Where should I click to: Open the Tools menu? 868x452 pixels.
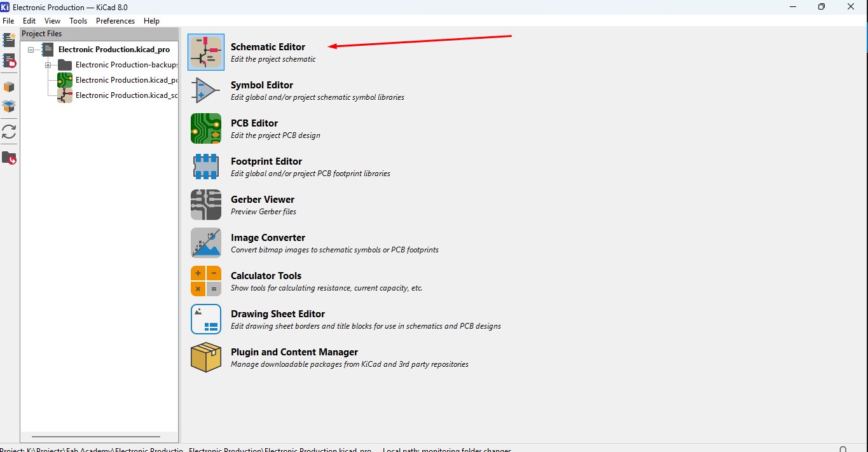click(78, 21)
